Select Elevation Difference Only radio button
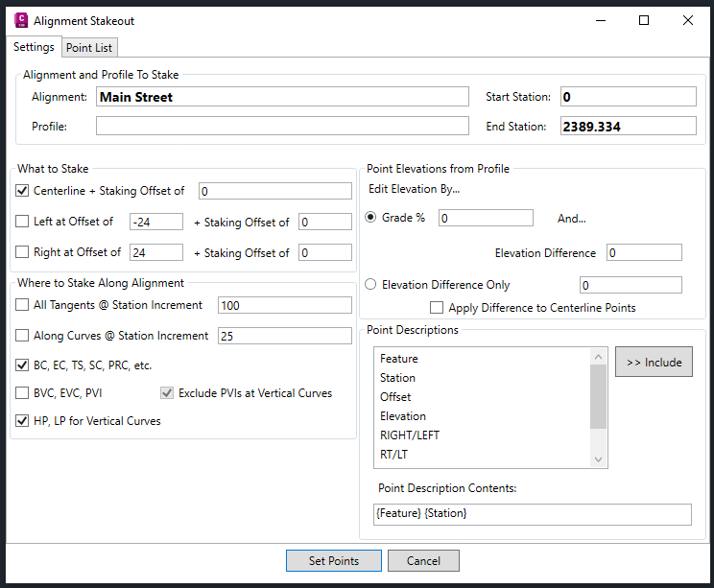Viewport: 714px width, 588px height. [370, 285]
